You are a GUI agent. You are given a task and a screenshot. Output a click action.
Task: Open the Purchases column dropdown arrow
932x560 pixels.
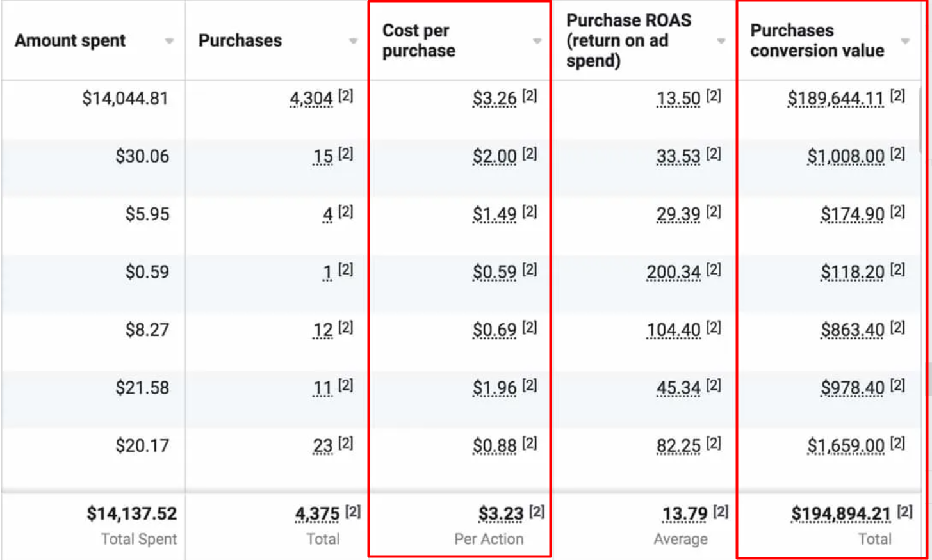point(353,41)
